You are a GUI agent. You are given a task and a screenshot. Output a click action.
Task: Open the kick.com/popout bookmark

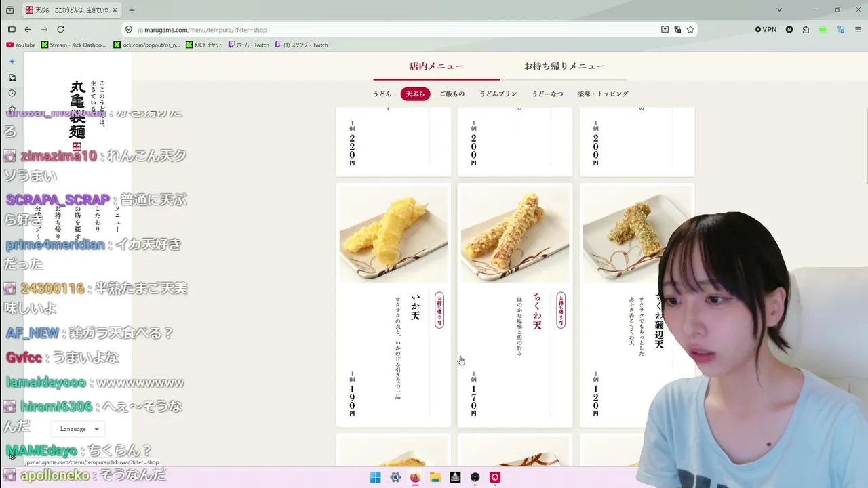click(x=146, y=45)
